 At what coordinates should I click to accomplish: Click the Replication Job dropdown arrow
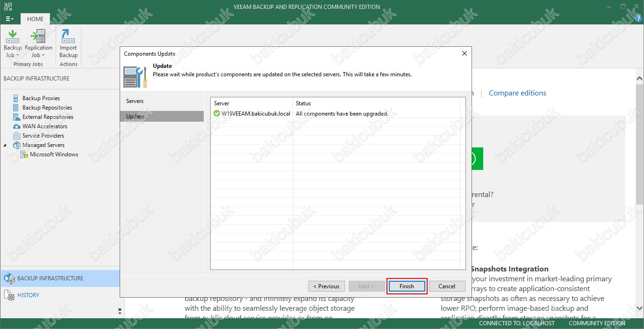[x=43, y=56]
